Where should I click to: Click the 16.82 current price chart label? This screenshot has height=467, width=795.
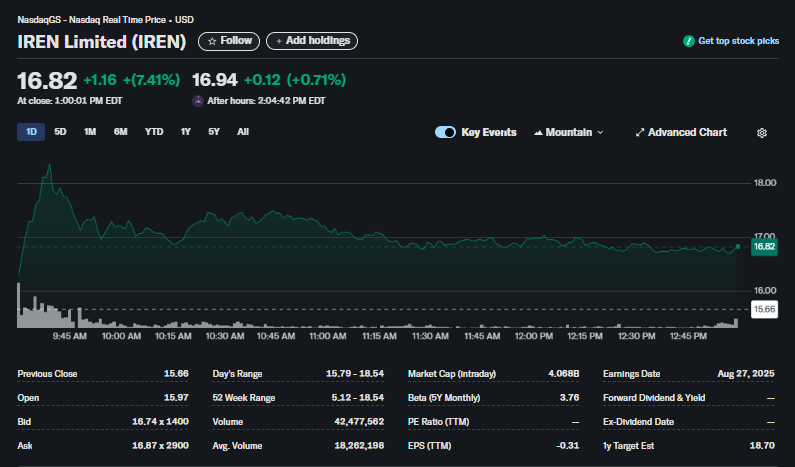[x=764, y=247]
